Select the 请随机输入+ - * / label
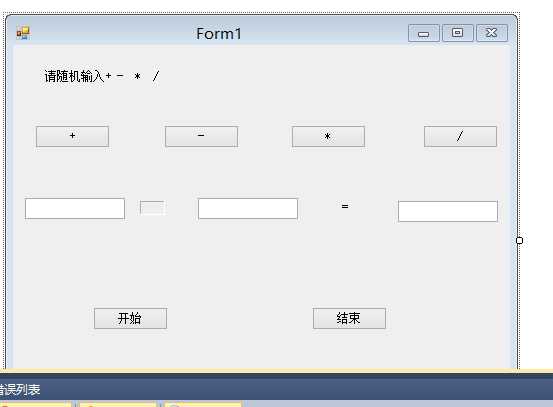Screen dimensions: 553x407 tap(102, 76)
